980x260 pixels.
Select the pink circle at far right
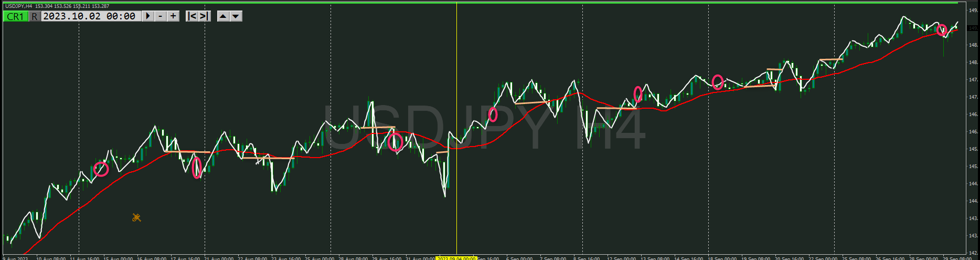942,30
